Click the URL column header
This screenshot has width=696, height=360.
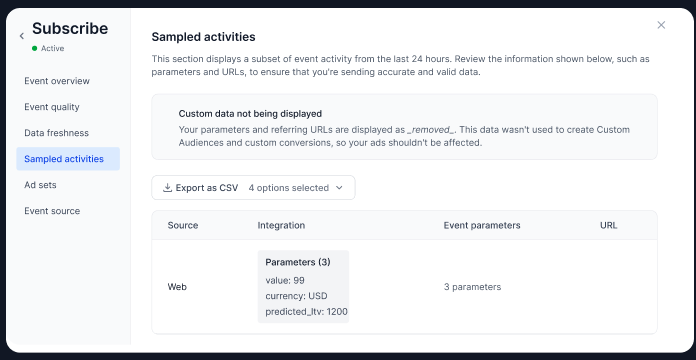coord(609,225)
